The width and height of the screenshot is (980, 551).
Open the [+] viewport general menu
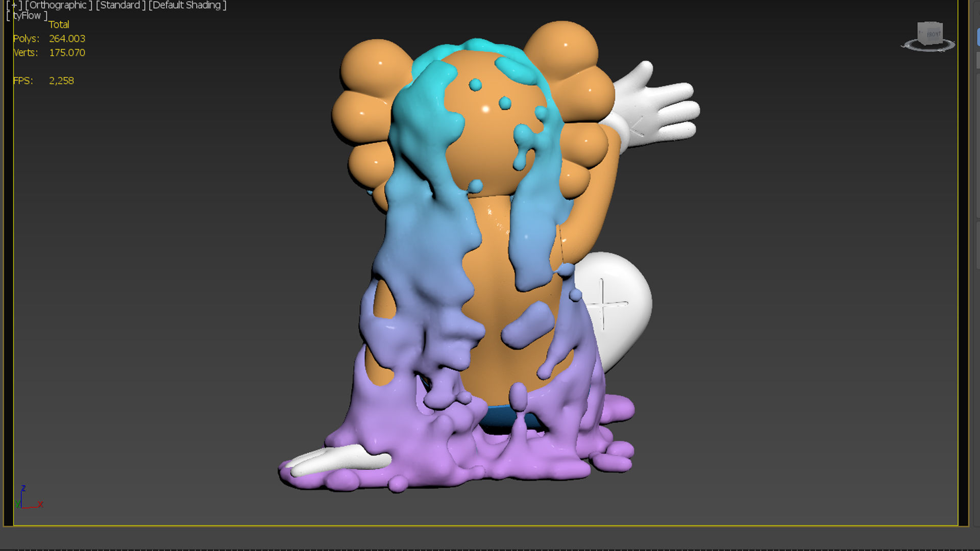pyautogui.click(x=14, y=5)
